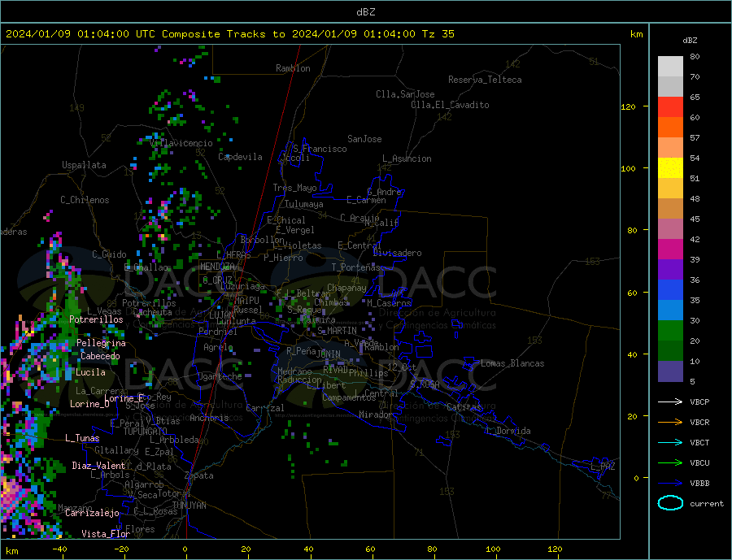Click the pink 'Pellegrina' label
The image size is (732, 560).
point(102,343)
